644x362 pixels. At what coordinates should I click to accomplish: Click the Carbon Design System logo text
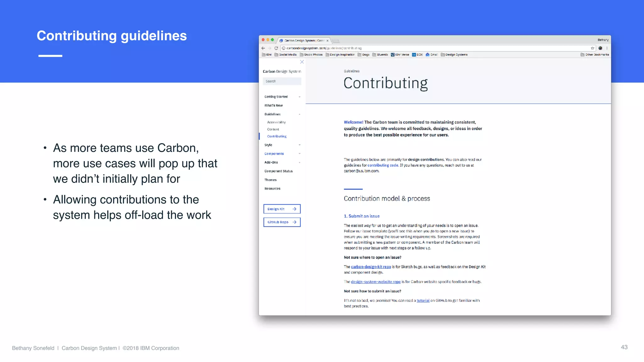[282, 72]
